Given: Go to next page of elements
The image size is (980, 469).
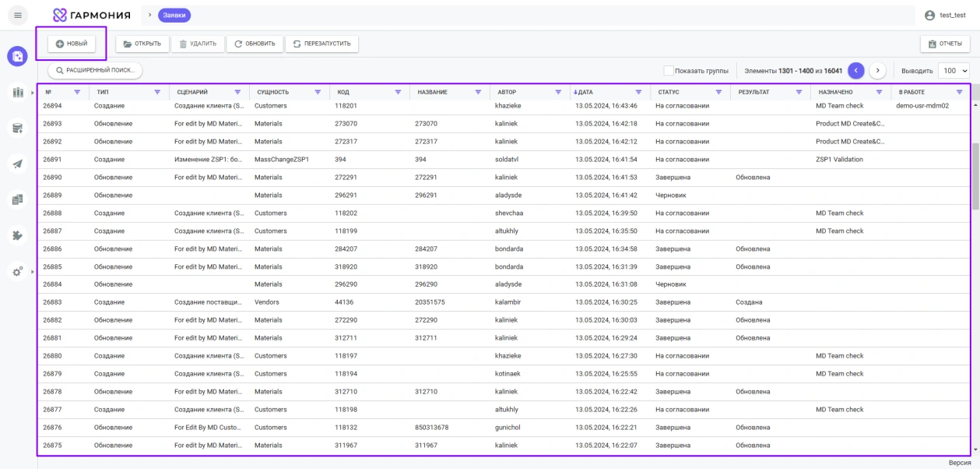Looking at the screenshot, I should (x=878, y=70).
